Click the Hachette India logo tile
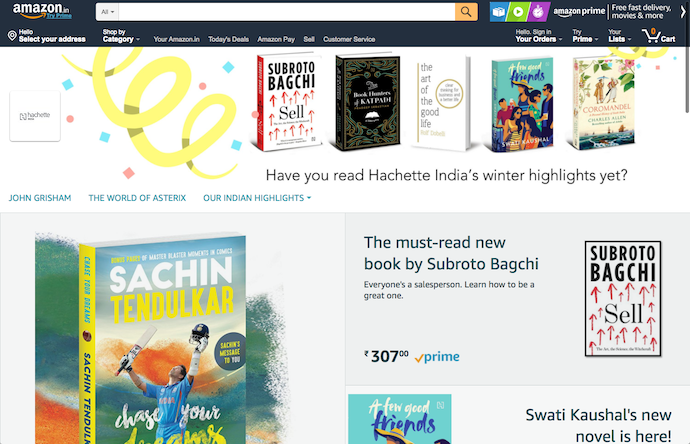This screenshot has width=690, height=444. [35, 114]
